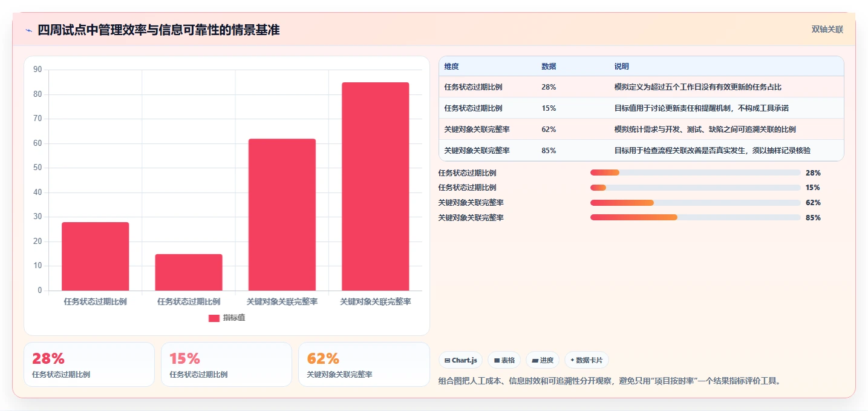868x411 pixels.
Task: Click description 目标值用于讨论更新责任和提醒机制，不构成工具承诺
Action: 701,108
